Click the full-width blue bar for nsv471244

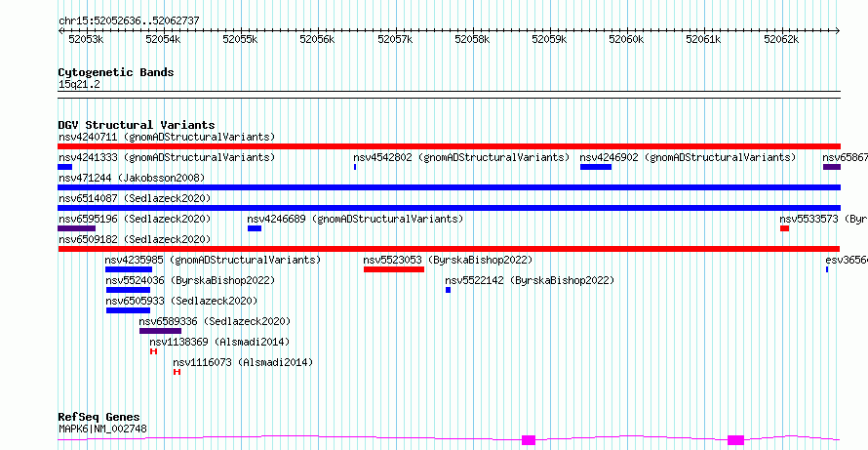coord(449,187)
